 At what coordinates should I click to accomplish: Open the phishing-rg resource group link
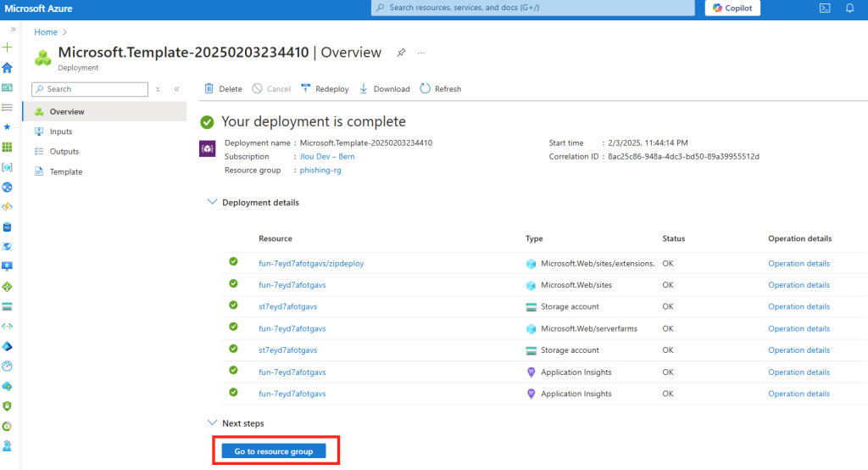coord(320,171)
